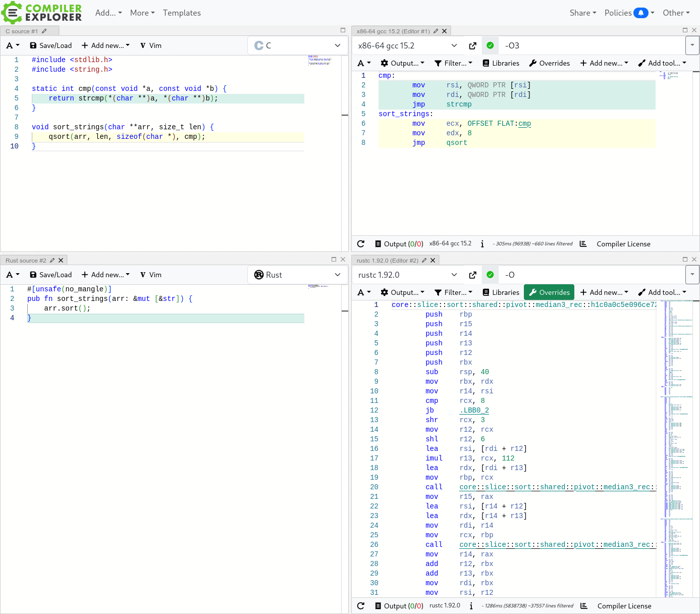Recompile using the gcc pane reload icon
Image resolution: width=700 pixels, height=614 pixels.
361,244
